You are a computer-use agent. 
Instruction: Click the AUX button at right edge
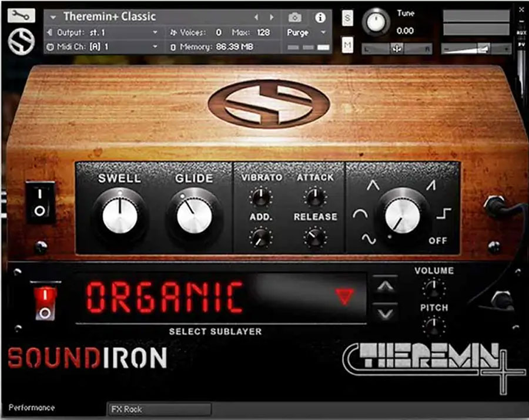point(521,33)
